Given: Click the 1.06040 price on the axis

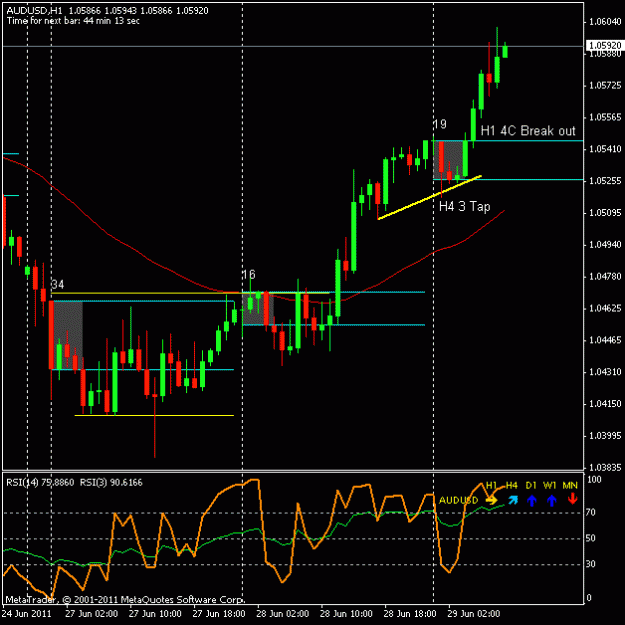Looking at the screenshot, I should (605, 22).
